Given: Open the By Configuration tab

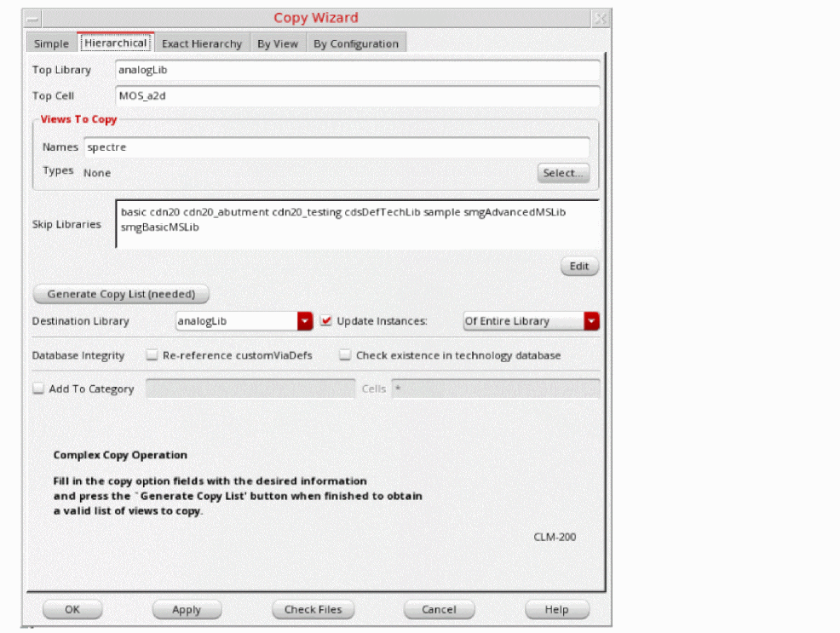Looking at the screenshot, I should [x=356, y=43].
